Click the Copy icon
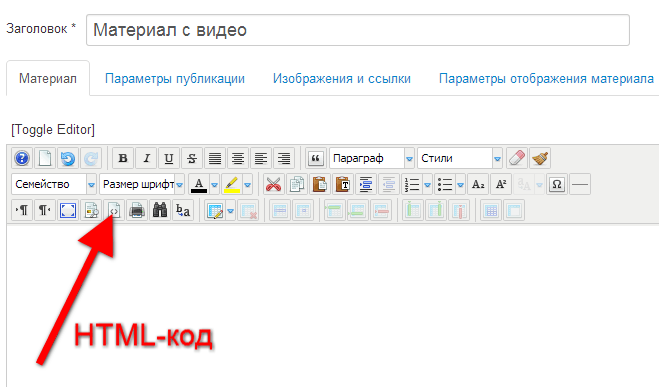 coord(297,184)
